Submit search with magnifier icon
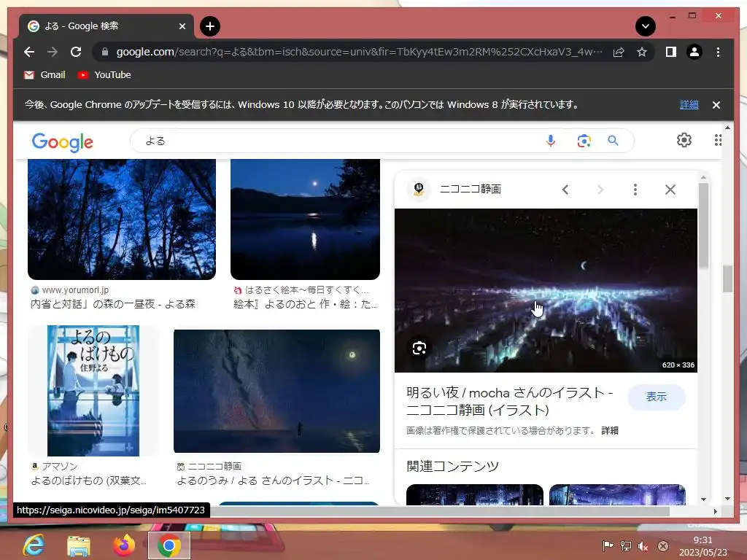This screenshot has height=560, width=747. point(613,141)
